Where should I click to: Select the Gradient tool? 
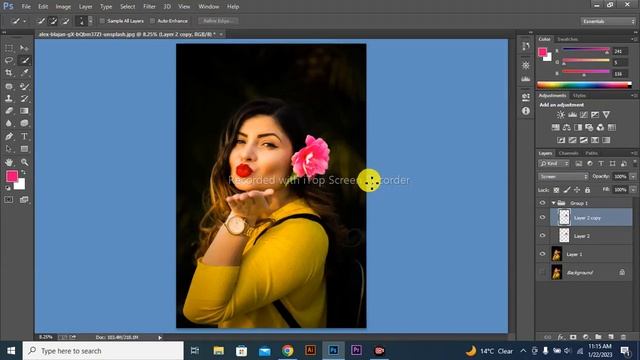pyautogui.click(x=24, y=111)
